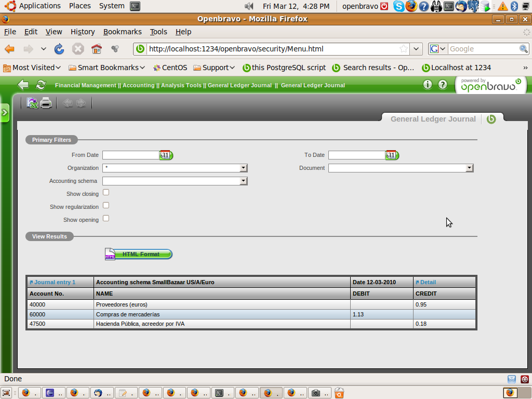
Task: Toggle the Show regularization checkbox
Action: [106, 205]
